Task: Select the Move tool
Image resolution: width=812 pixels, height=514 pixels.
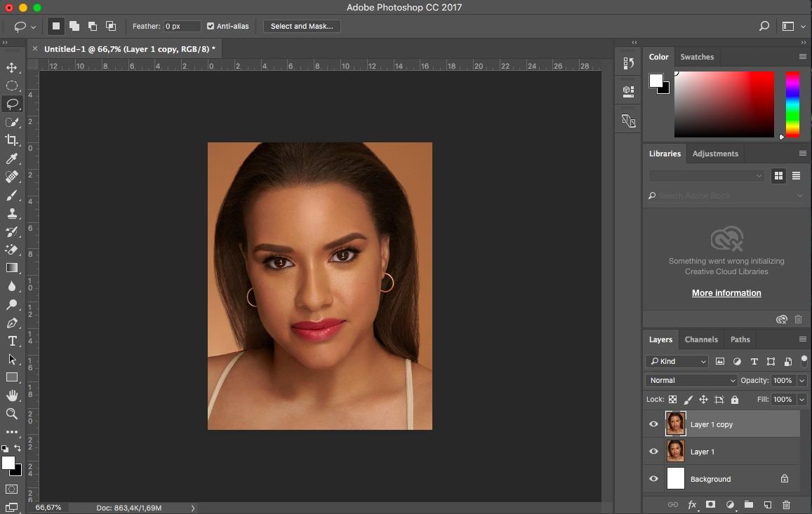Action: 12,68
